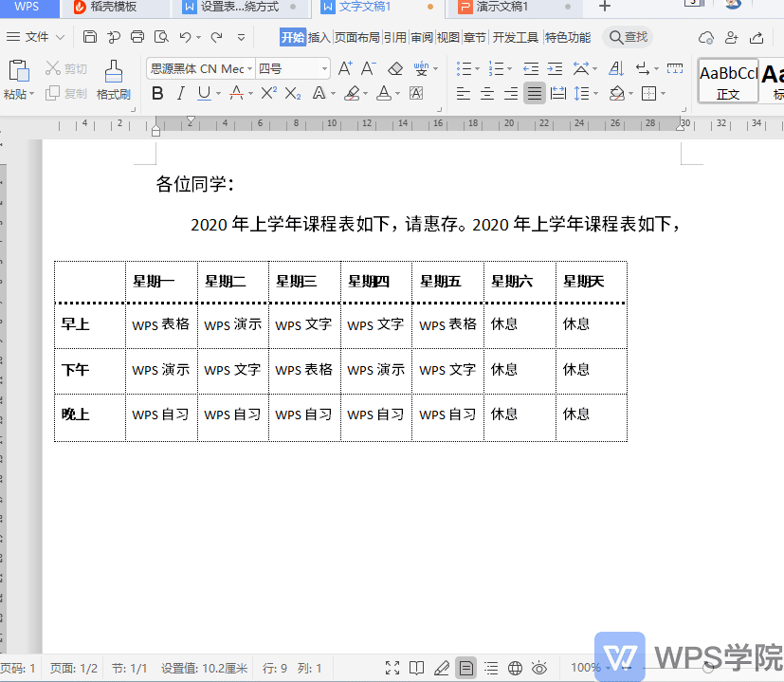
Task: Toggle underline formatting
Action: [x=204, y=93]
